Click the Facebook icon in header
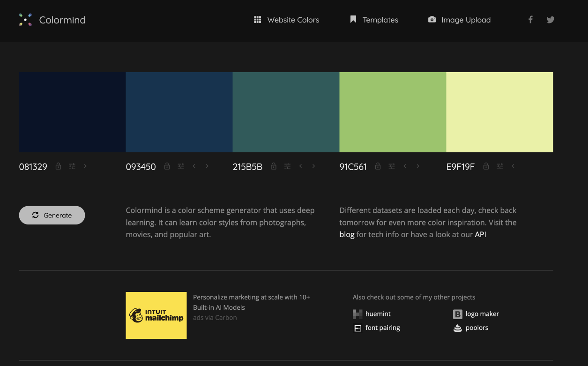588x366 pixels. coord(530,20)
